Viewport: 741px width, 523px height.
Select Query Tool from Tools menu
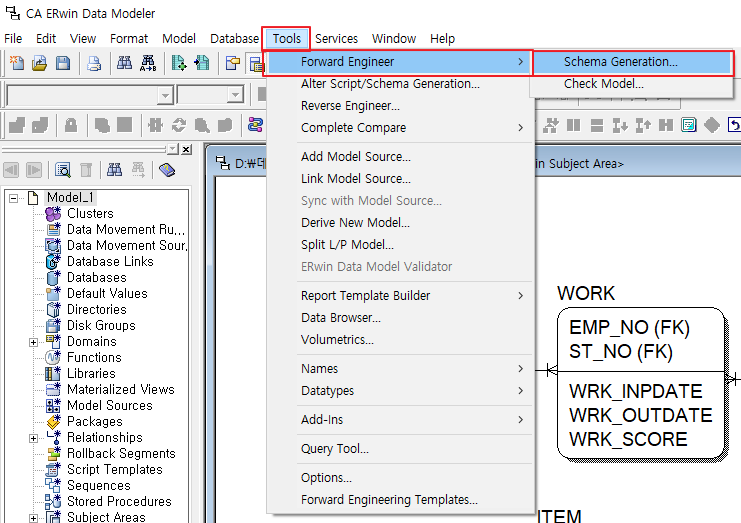[400, 448]
